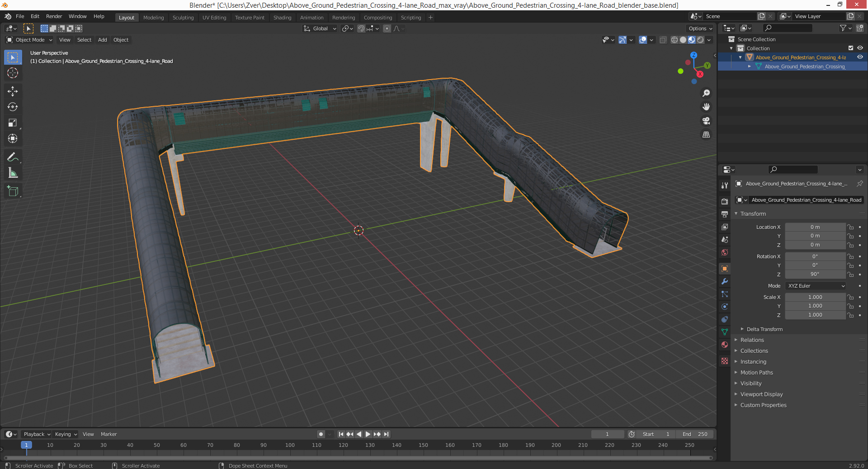Image resolution: width=868 pixels, height=469 pixels.
Task: Click the Location X value field
Action: (x=815, y=227)
